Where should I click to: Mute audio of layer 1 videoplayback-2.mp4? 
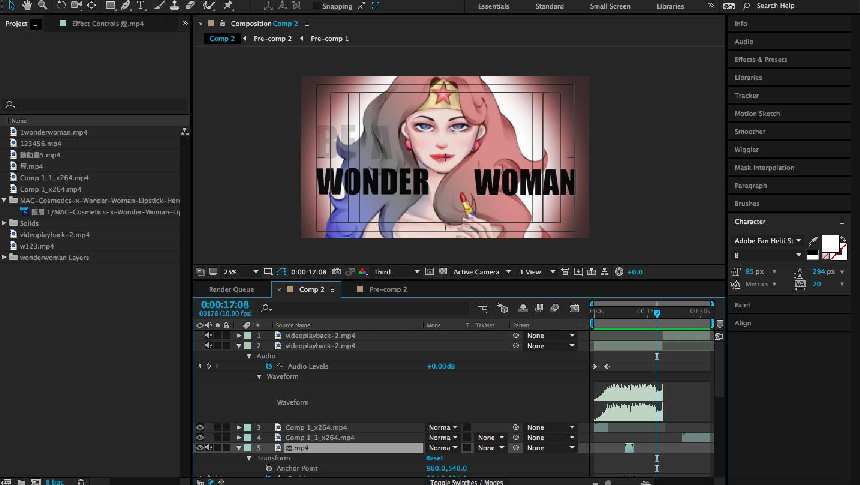point(208,335)
